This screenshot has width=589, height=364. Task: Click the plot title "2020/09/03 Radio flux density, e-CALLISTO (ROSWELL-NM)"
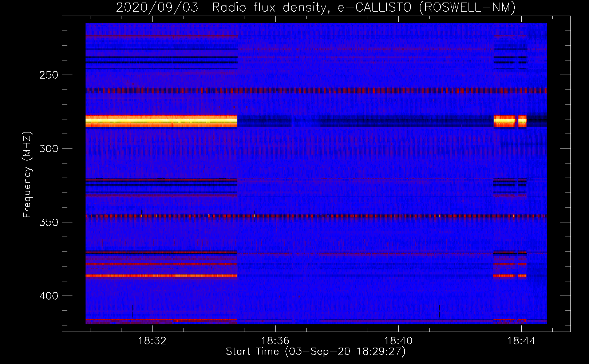(x=316, y=7)
